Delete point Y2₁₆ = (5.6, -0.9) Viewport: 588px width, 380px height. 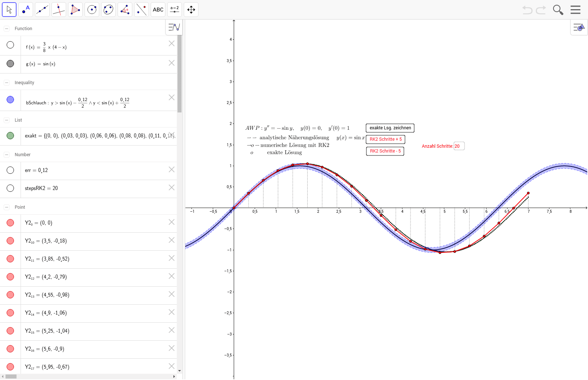(x=172, y=348)
